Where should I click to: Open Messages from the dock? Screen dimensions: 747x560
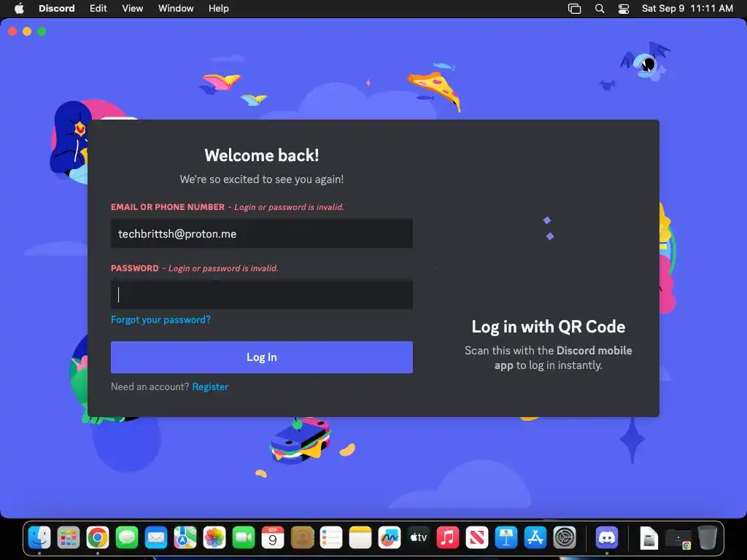[127, 538]
